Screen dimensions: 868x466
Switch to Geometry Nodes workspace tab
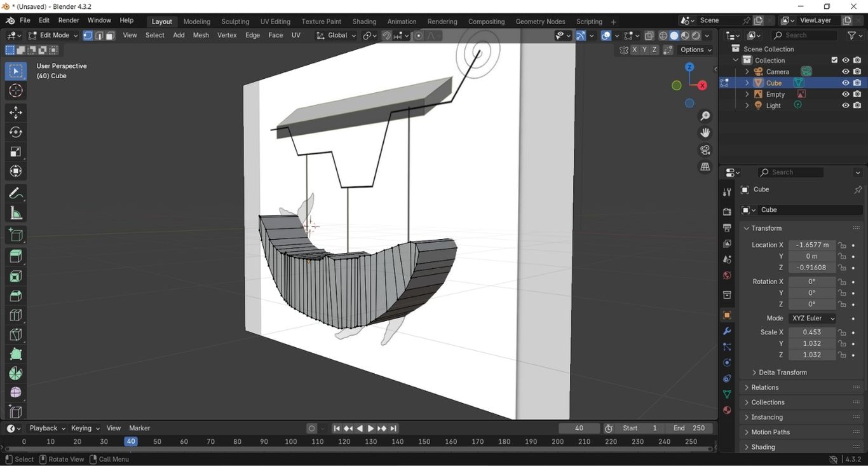pyautogui.click(x=540, y=22)
